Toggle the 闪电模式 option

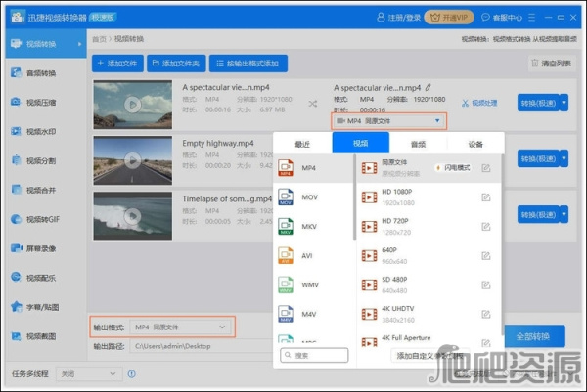click(453, 168)
